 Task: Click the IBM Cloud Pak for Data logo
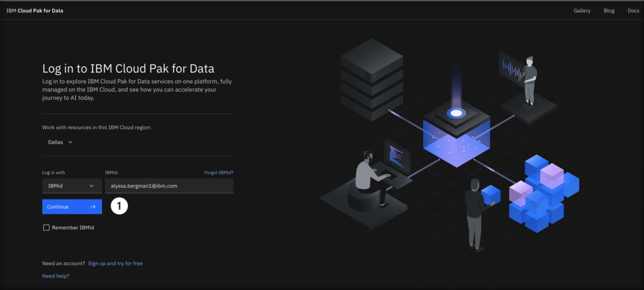click(x=35, y=11)
